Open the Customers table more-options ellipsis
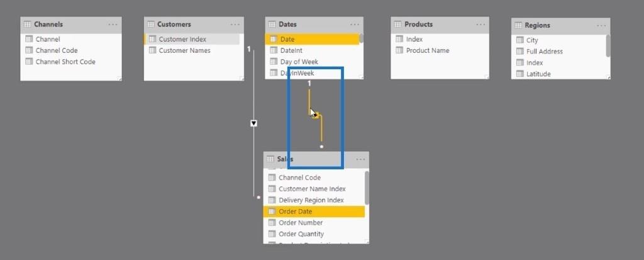The width and height of the screenshot is (644, 260). (235, 25)
